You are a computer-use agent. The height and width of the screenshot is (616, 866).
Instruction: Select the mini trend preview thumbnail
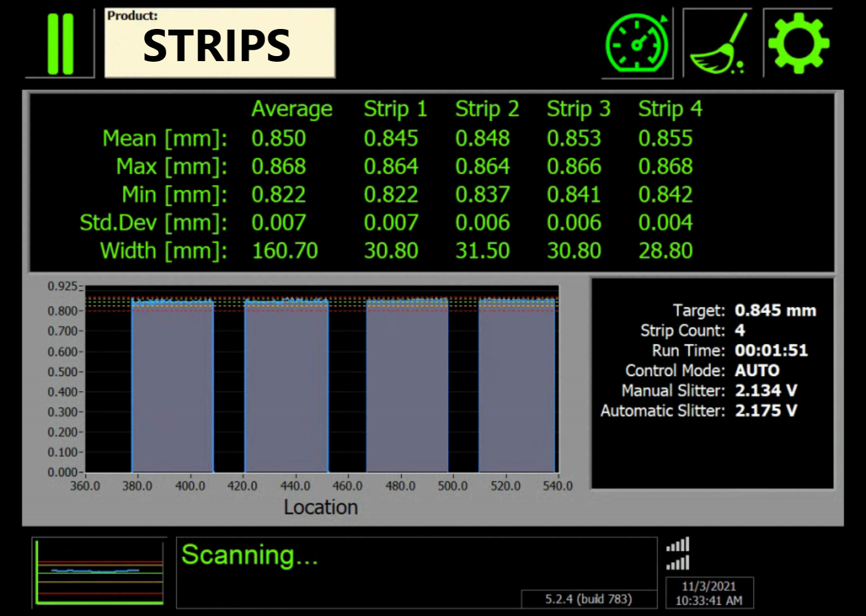99,571
